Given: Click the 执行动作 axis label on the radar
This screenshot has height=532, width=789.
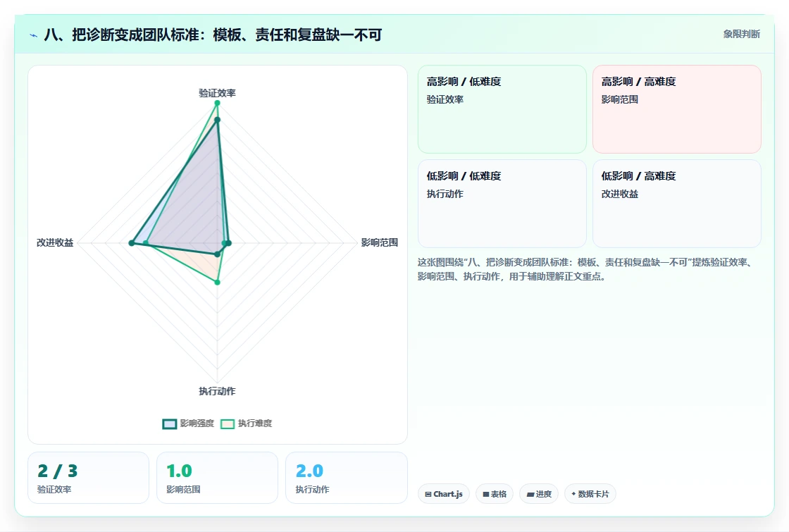Looking at the screenshot, I should (x=218, y=391).
